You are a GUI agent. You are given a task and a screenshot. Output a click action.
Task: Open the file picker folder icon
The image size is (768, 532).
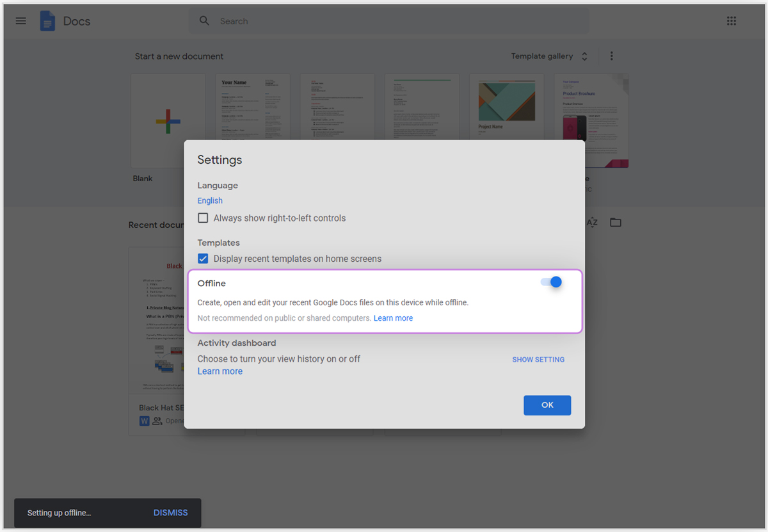pos(616,222)
